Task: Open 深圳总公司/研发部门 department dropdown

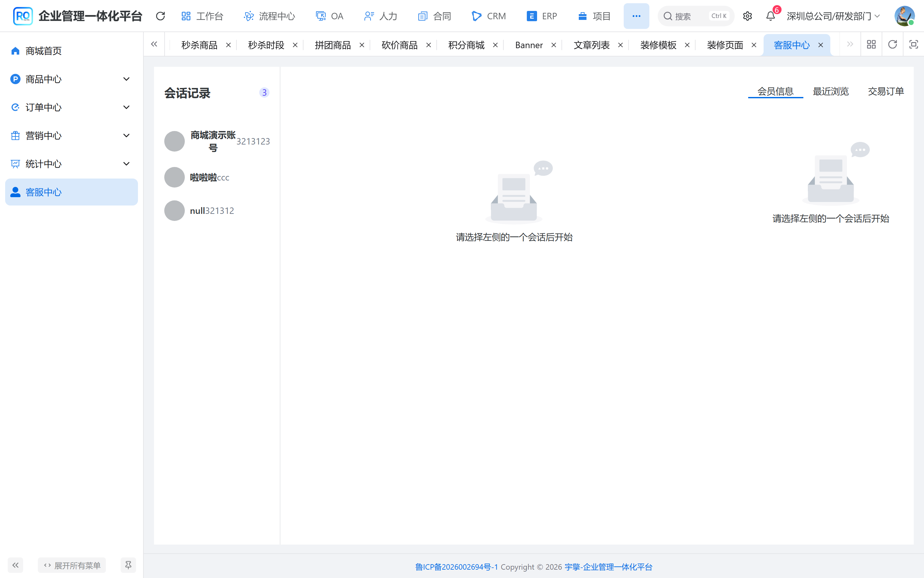Action: tap(833, 16)
